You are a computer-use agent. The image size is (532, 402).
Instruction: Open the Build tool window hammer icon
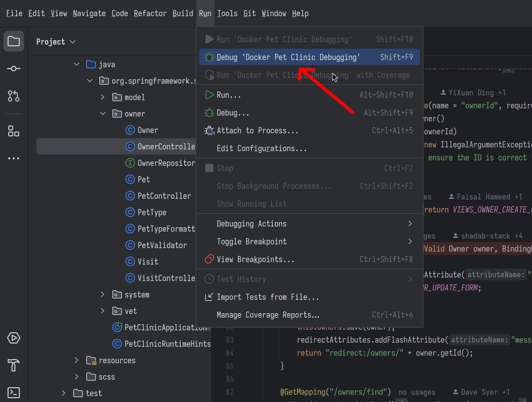point(13,365)
